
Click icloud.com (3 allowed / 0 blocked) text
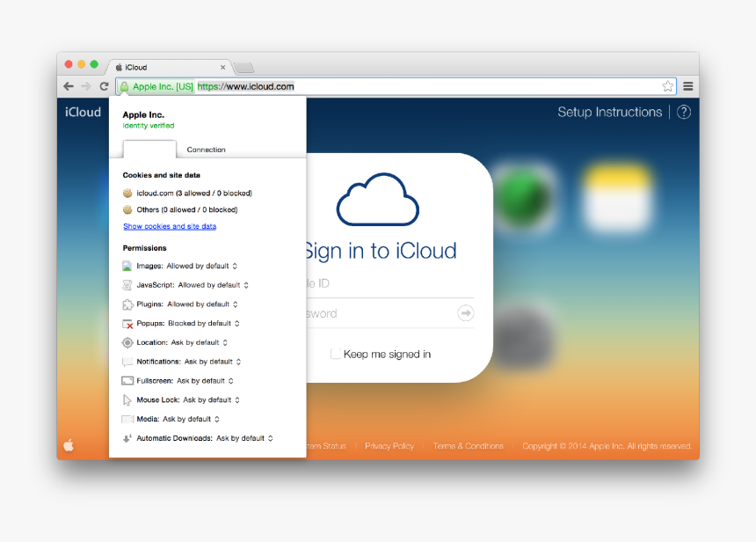pos(194,193)
